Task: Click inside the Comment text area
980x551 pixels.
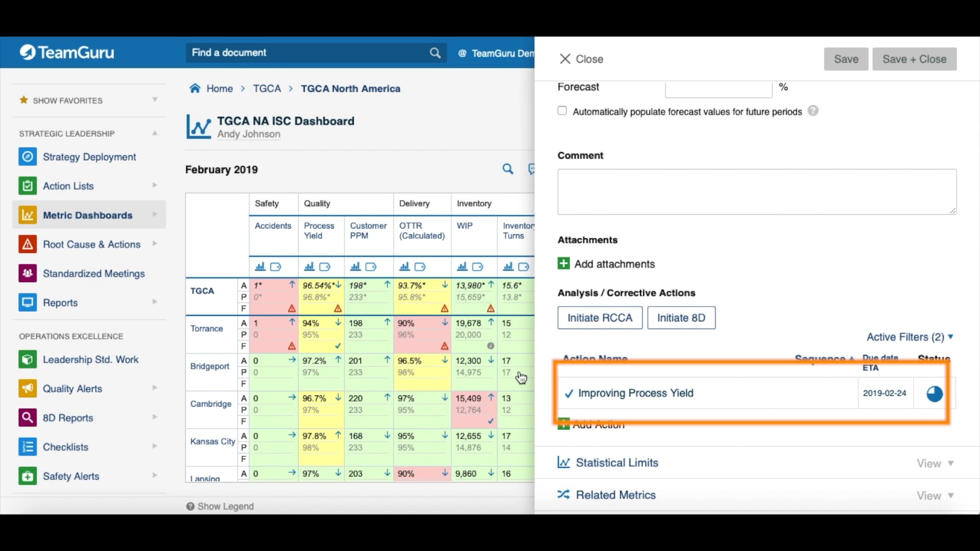Action: pos(757,191)
